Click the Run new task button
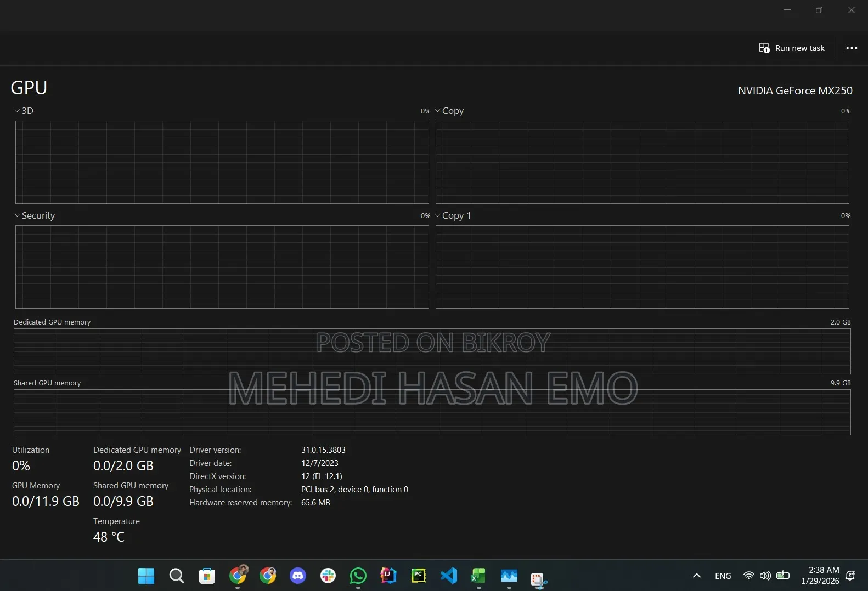Screen dimensions: 868x591 click(792, 48)
